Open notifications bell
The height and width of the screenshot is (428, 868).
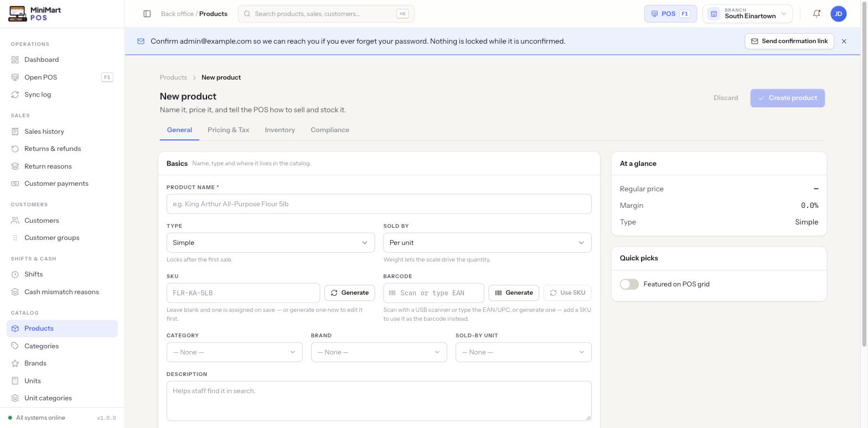(x=817, y=14)
